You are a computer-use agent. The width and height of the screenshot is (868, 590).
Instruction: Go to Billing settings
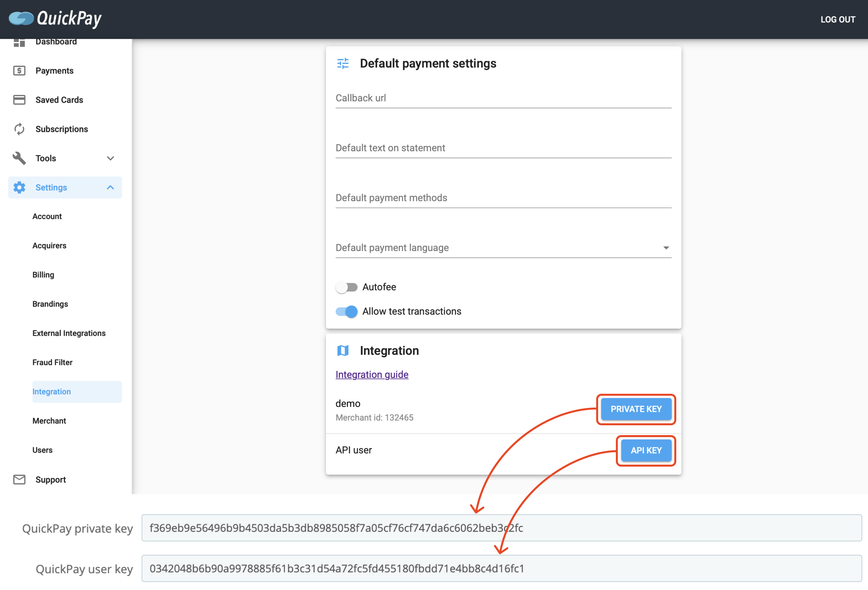pyautogui.click(x=43, y=274)
